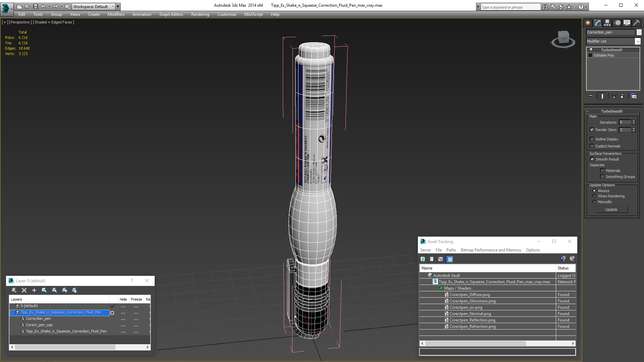This screenshot has height=362, width=644.
Task: Click the Perspective viewport label
Action: [x=20, y=22]
